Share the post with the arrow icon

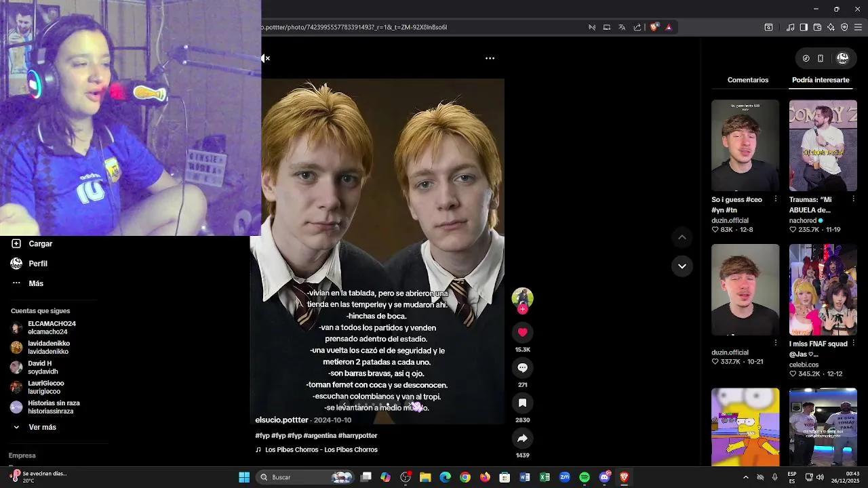[x=522, y=439]
